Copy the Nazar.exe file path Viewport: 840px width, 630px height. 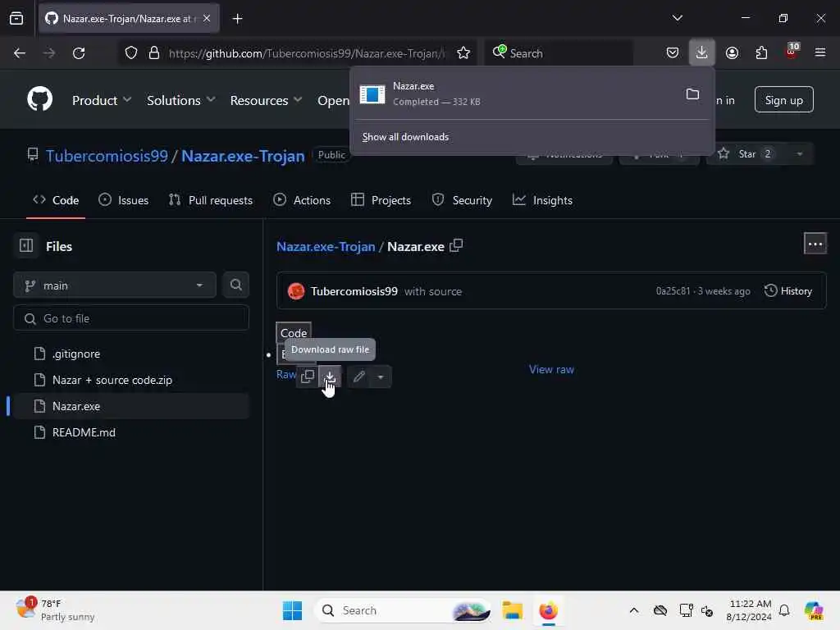pos(456,245)
